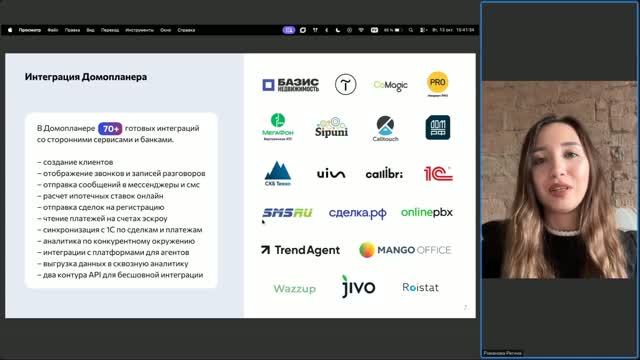640x360 pixels.
Task: Click the Wazzup logo
Action: [294, 289]
